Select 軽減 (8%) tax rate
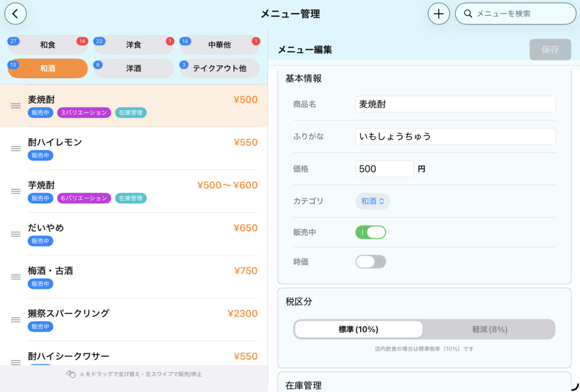This screenshot has height=392, width=580. [489, 329]
